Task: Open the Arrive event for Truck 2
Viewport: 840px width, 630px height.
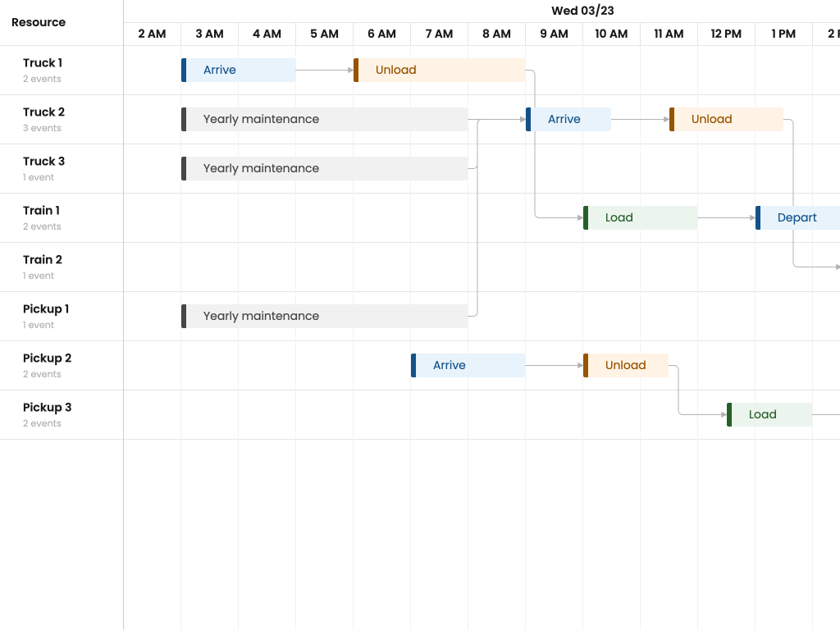Action: click(568, 120)
